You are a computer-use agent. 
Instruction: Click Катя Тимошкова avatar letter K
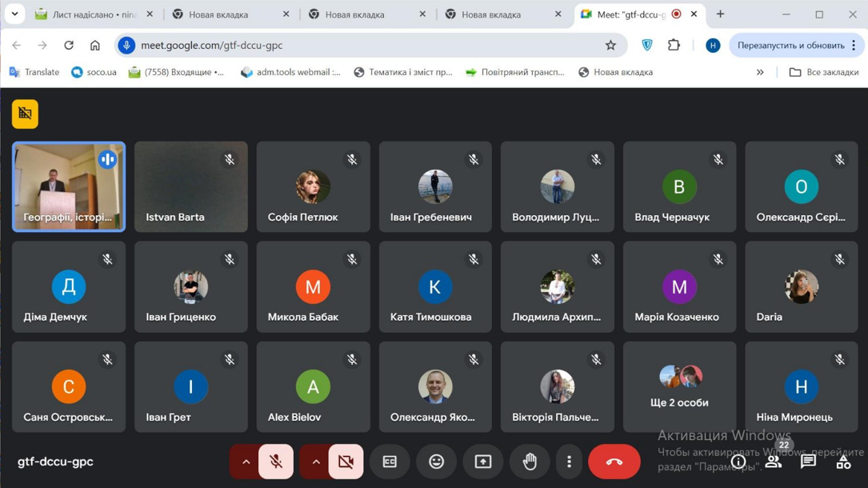coord(435,286)
